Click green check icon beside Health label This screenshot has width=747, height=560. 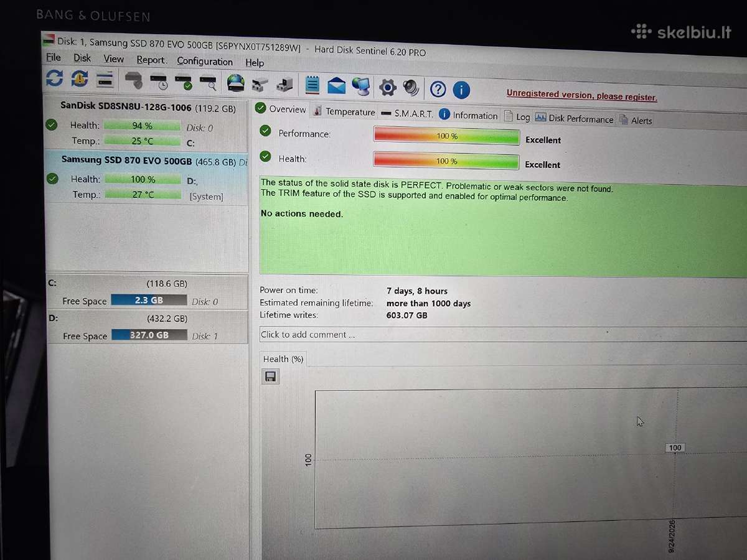(x=266, y=156)
